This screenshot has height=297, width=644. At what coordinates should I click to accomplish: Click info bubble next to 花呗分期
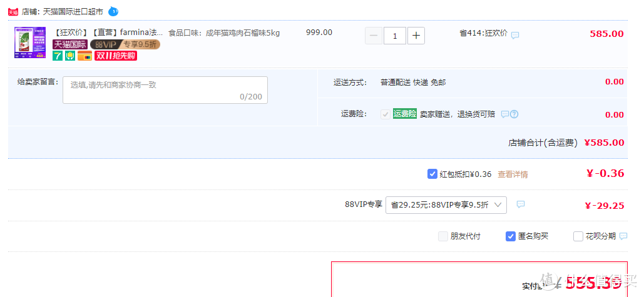click(x=623, y=236)
